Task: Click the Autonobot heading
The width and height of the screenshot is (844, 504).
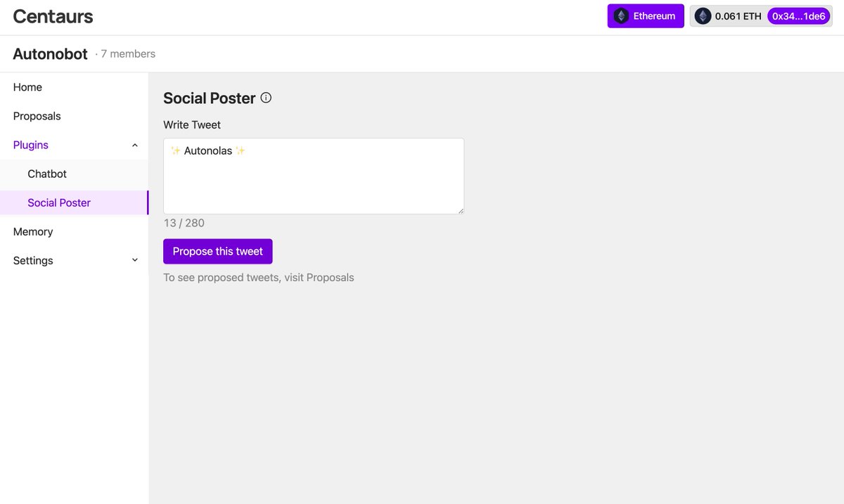Action: point(50,54)
